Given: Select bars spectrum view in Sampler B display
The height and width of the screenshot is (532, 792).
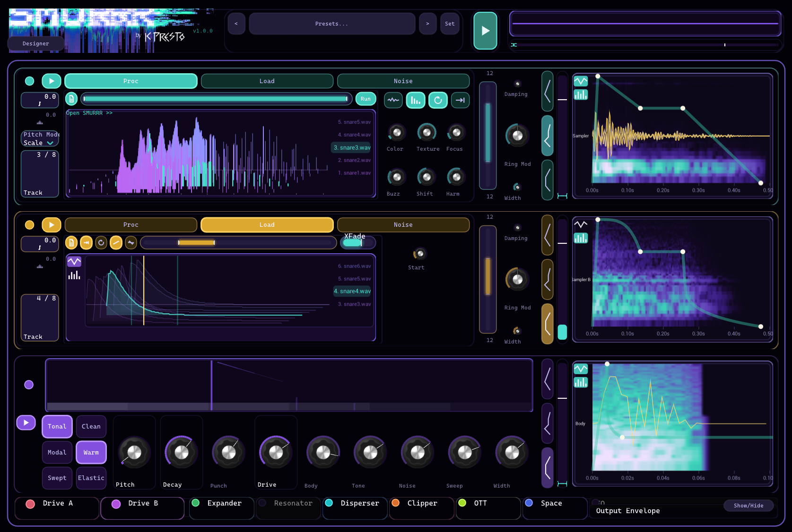Looking at the screenshot, I should [x=74, y=275].
